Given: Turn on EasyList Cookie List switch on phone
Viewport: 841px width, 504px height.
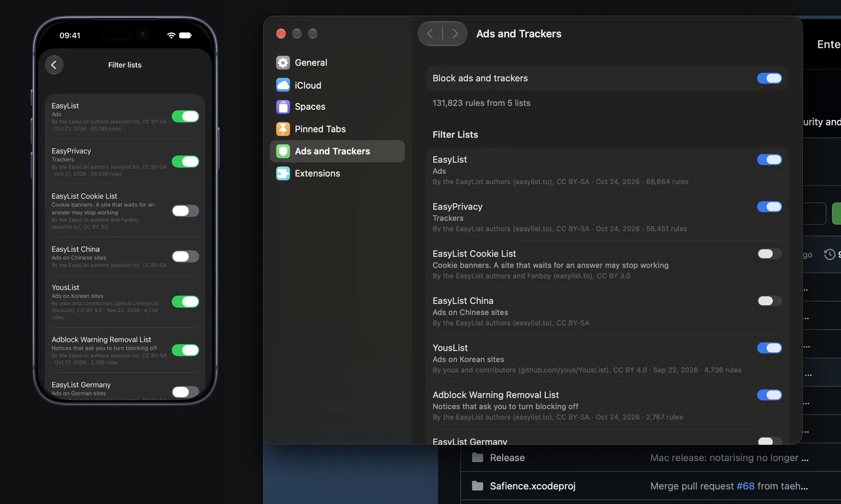Looking at the screenshot, I should tap(186, 211).
